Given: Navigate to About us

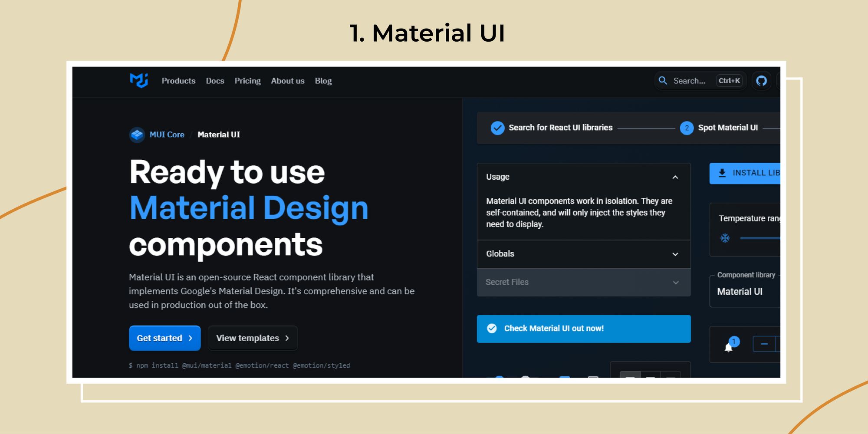Looking at the screenshot, I should point(288,81).
